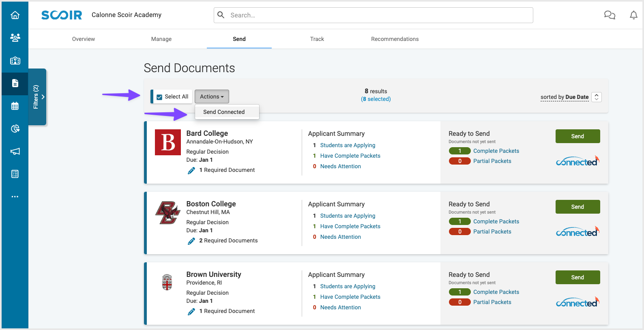Open the colleges building icon in sidebar
Viewport: 644px width, 330px height.
(15, 60)
